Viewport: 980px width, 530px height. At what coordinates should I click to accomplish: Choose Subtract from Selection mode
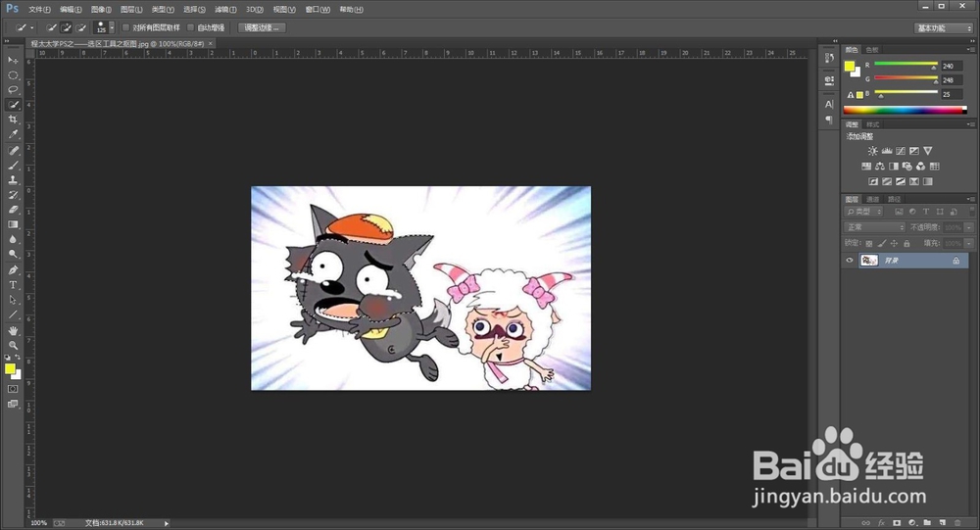(81, 27)
